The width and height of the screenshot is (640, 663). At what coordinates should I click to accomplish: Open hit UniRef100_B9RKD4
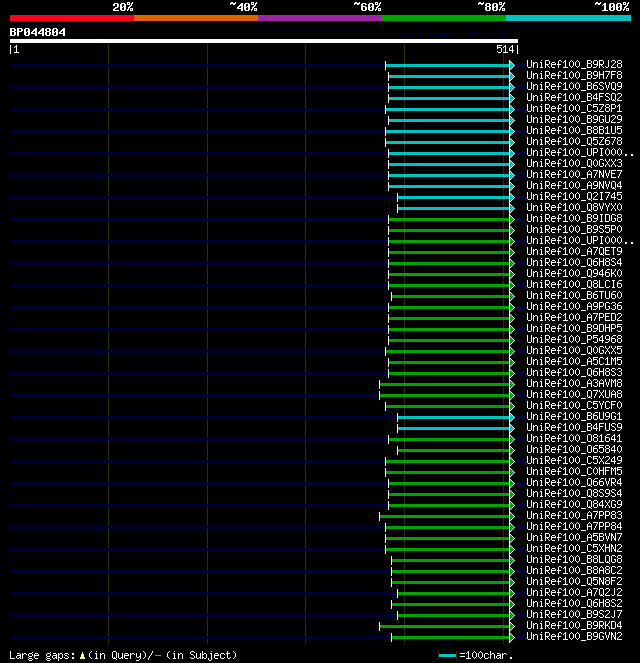point(574,625)
